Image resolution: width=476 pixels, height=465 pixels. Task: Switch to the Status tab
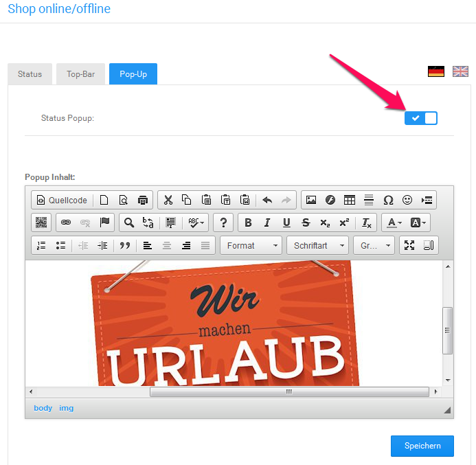tap(30, 74)
